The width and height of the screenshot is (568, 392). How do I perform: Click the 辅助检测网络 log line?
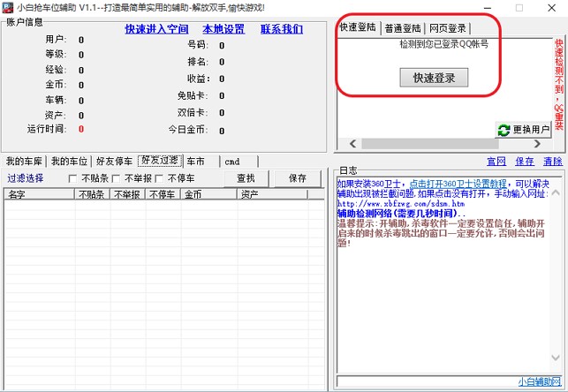point(401,214)
